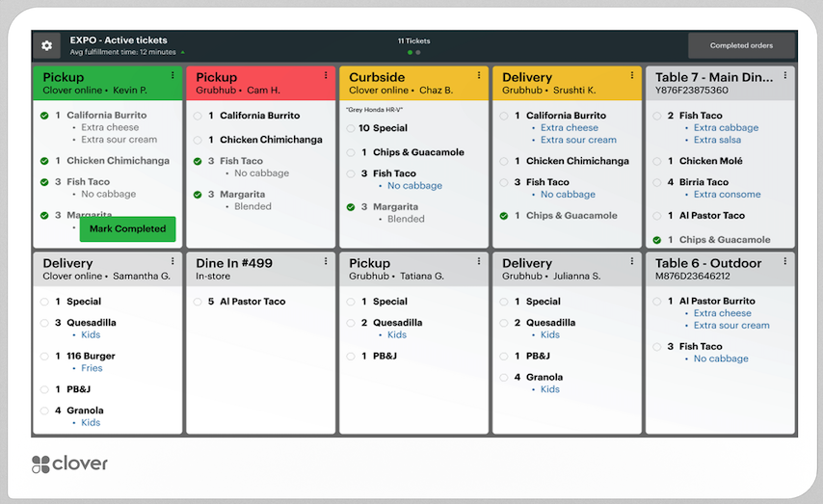Click the average fulfillment time trend arrow
The image size is (823, 504).
coord(183,52)
